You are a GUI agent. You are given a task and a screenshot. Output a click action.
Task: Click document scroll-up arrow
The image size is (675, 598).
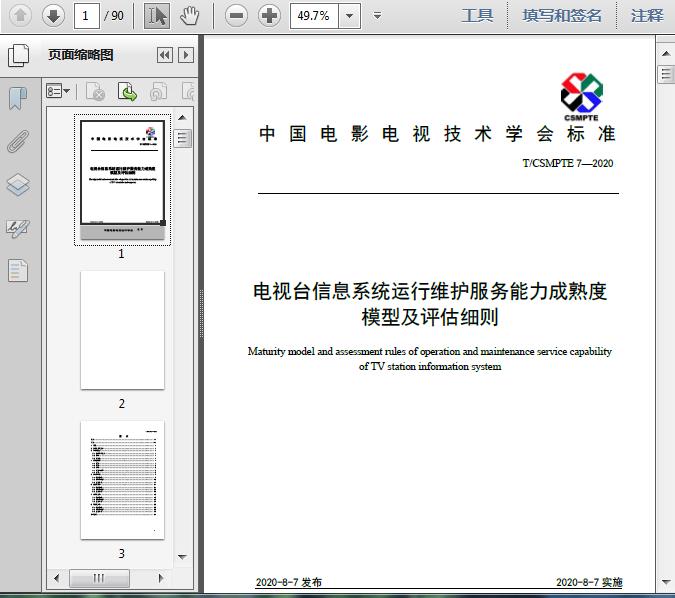(x=666, y=53)
